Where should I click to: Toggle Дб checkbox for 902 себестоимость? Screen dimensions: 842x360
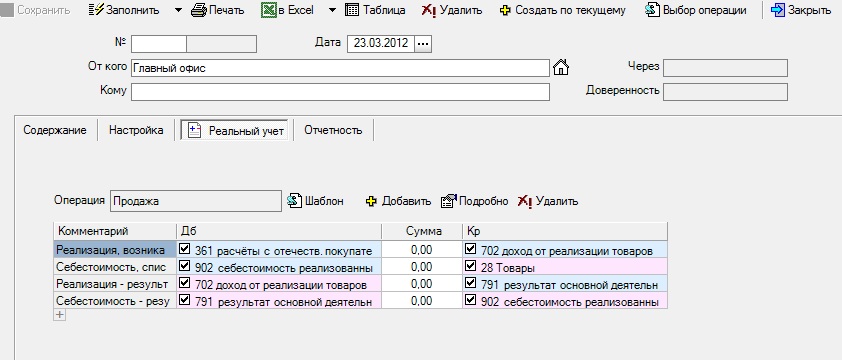click(185, 267)
